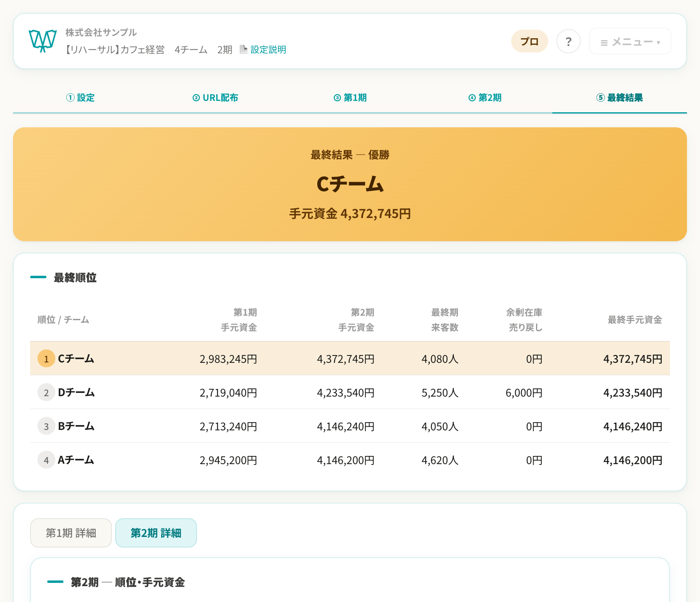700x602 pixels.
Task: Switch to the ④ 第2期 tab
Action: [x=485, y=98]
